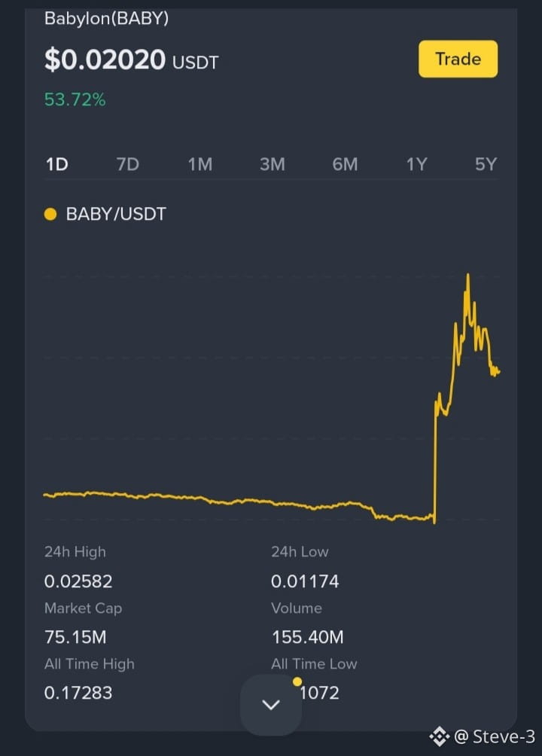Image resolution: width=542 pixels, height=756 pixels.
Task: Expand details with the down chevron
Action: 271,705
